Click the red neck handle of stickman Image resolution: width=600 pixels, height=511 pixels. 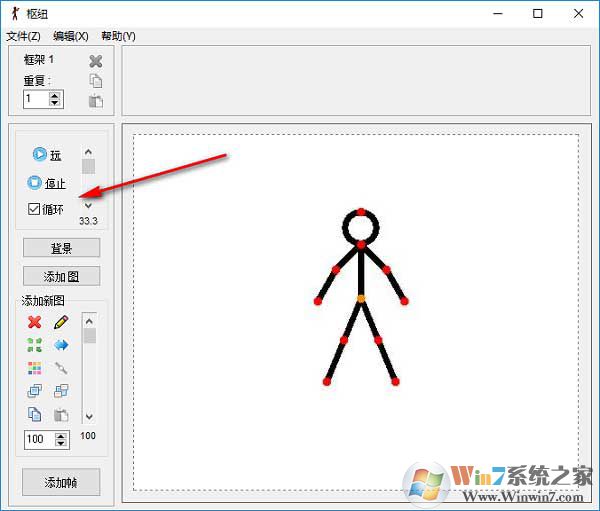[361, 245]
